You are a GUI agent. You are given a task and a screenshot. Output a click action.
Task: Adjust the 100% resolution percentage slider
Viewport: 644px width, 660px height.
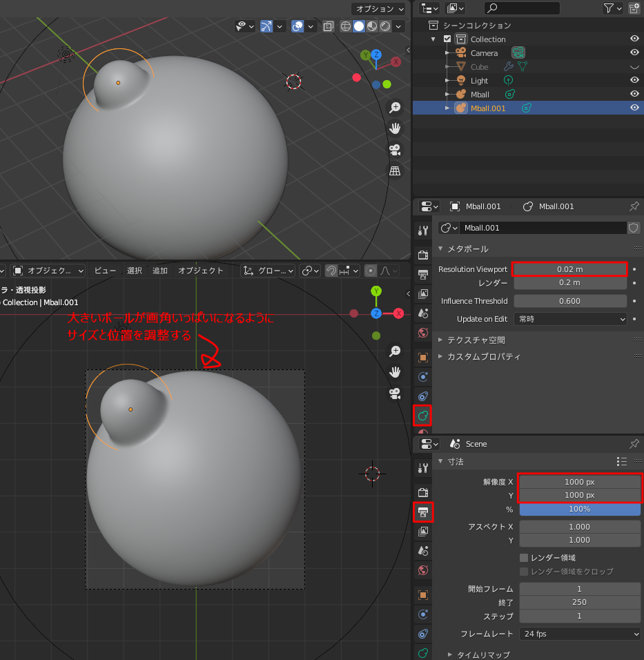pos(580,509)
